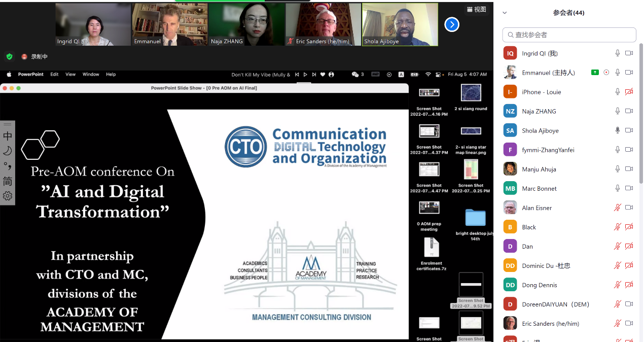Select the '0 AOM prep meeting' file
The image size is (644, 342).
point(429,217)
